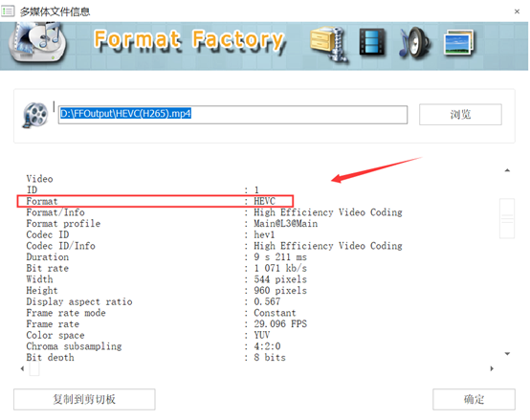The width and height of the screenshot is (530, 420).
Task: Click the picture stack image icon in banner
Action: pyautogui.click(x=458, y=43)
